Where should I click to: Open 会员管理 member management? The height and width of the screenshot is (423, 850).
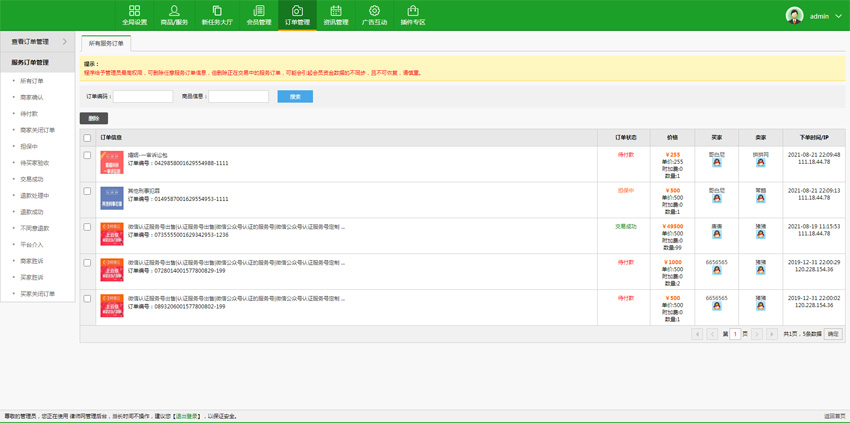pyautogui.click(x=259, y=11)
